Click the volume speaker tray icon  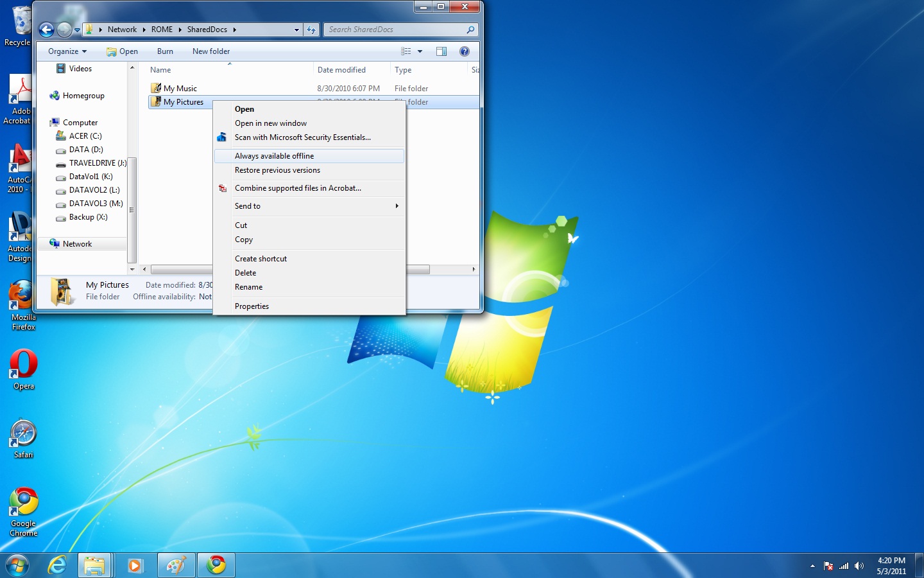click(x=859, y=566)
